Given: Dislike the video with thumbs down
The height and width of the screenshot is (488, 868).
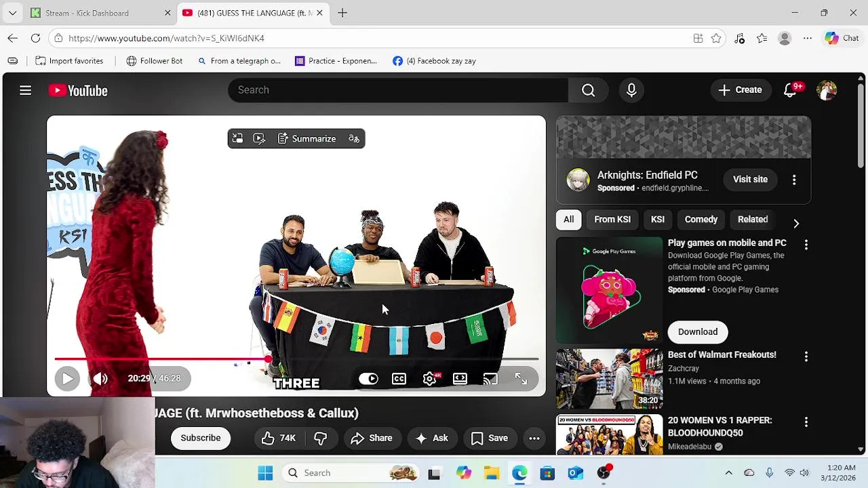Looking at the screenshot, I should (x=320, y=438).
